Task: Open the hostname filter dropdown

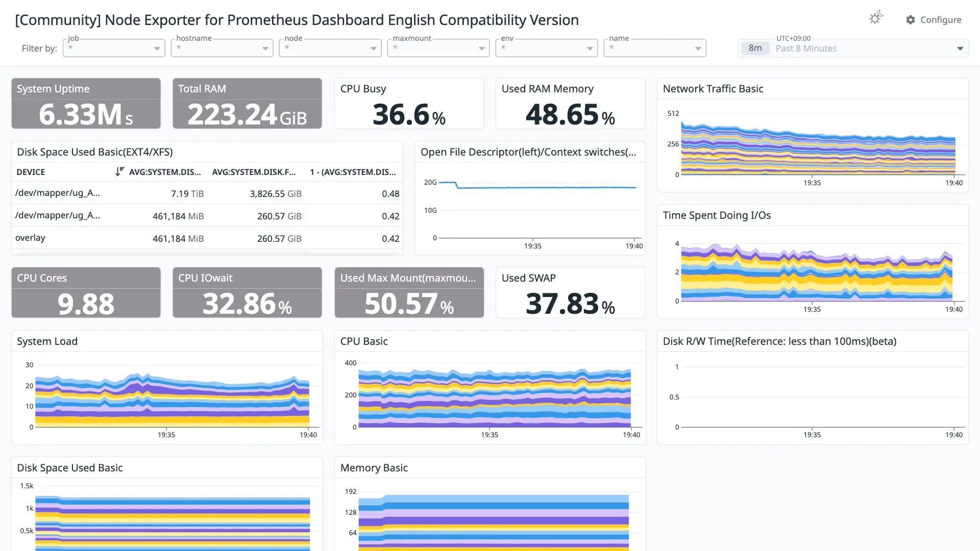Action: tap(222, 48)
